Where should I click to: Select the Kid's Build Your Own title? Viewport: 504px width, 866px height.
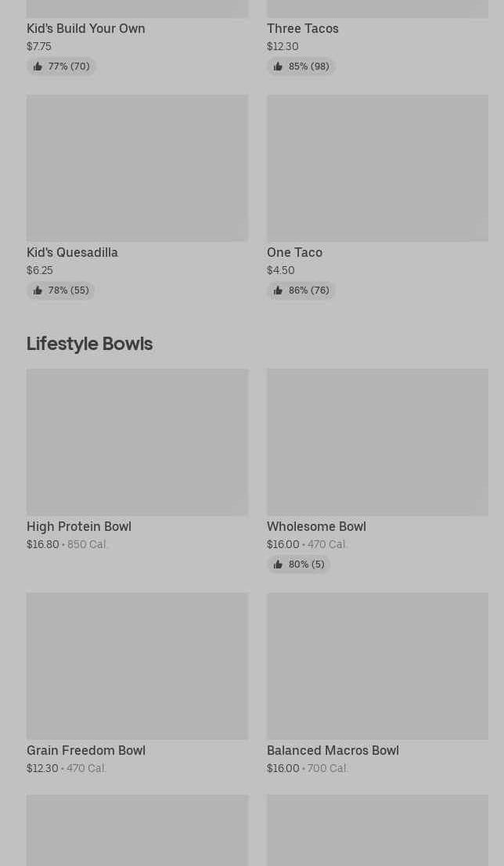[86, 28]
